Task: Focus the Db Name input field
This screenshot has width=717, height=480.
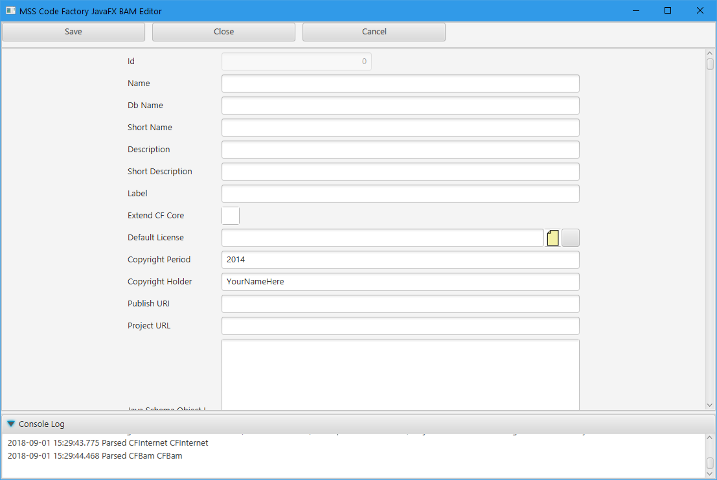Action: (x=400, y=105)
